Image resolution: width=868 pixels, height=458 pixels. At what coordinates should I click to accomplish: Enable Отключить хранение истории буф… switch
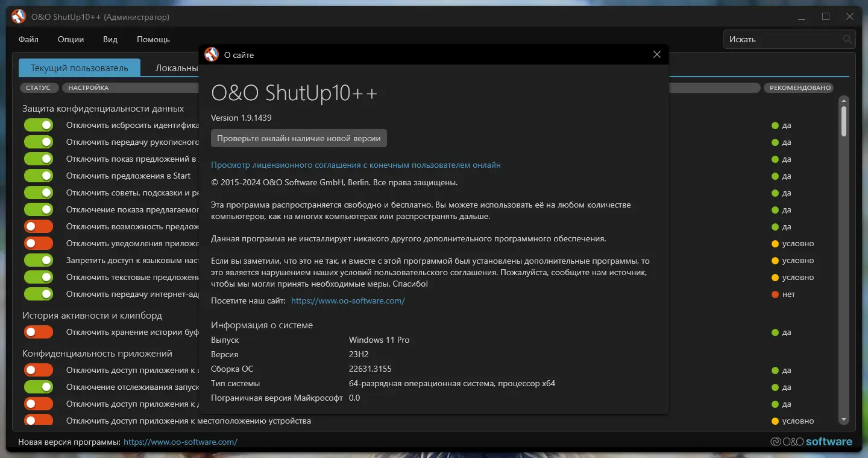[39, 332]
